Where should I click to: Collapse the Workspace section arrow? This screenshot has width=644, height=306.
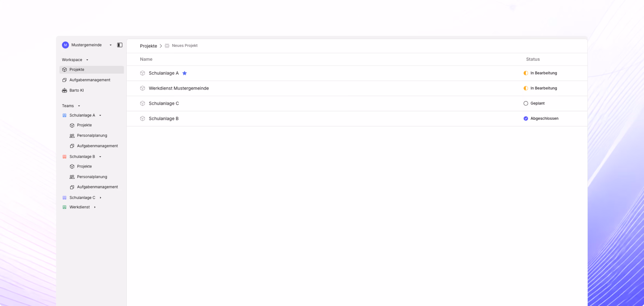(87, 60)
